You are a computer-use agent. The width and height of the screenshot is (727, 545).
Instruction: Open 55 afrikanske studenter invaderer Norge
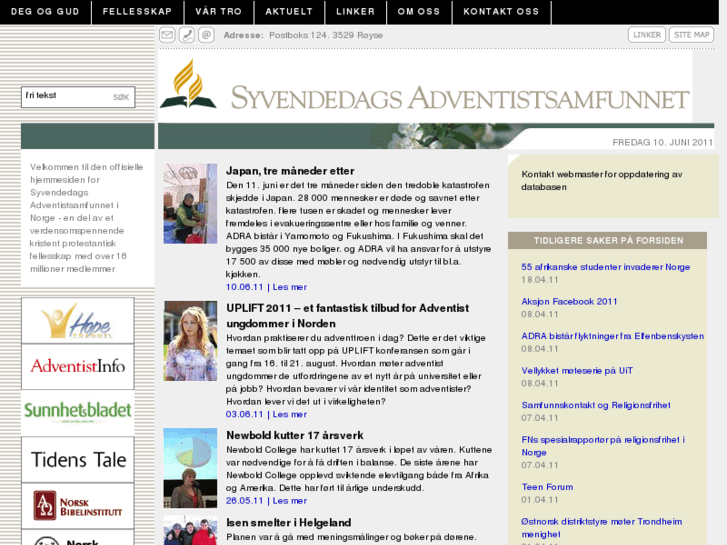[606, 267]
